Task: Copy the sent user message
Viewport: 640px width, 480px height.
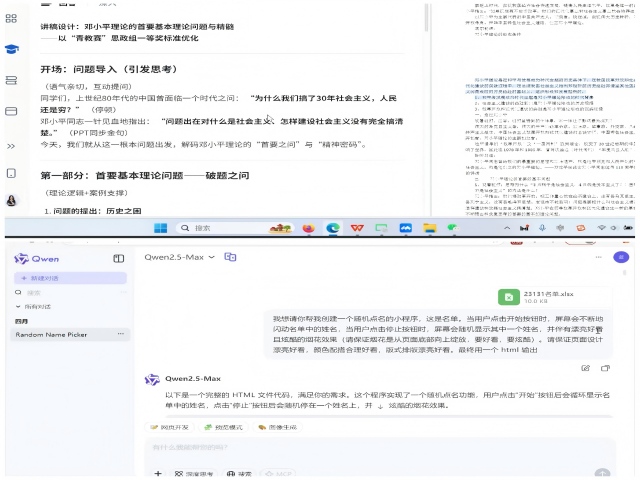Action: [x=605, y=368]
